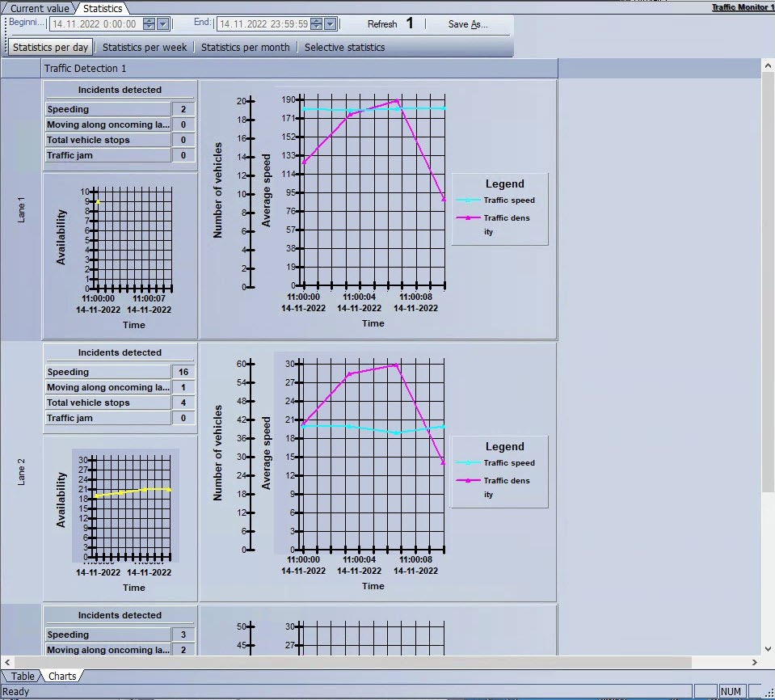
Task: Select the Charts tab at bottom
Action: click(62, 676)
